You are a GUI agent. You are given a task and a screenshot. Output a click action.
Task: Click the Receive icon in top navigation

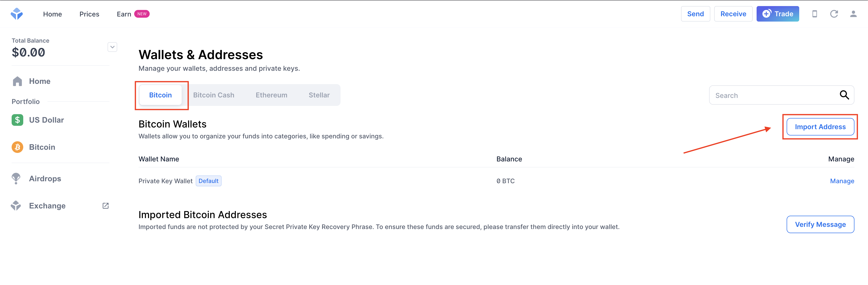pyautogui.click(x=732, y=13)
